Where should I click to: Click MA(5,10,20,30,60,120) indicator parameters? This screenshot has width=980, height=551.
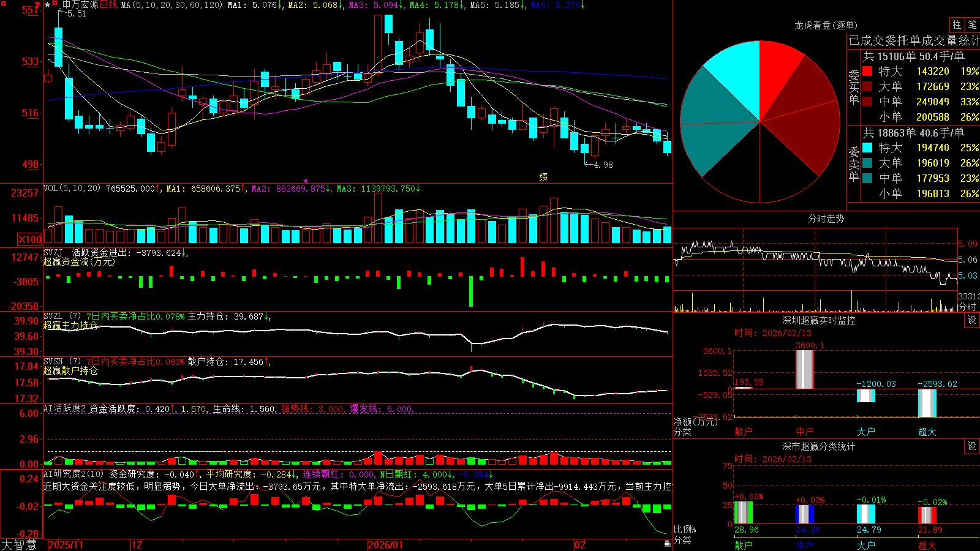[171, 5]
